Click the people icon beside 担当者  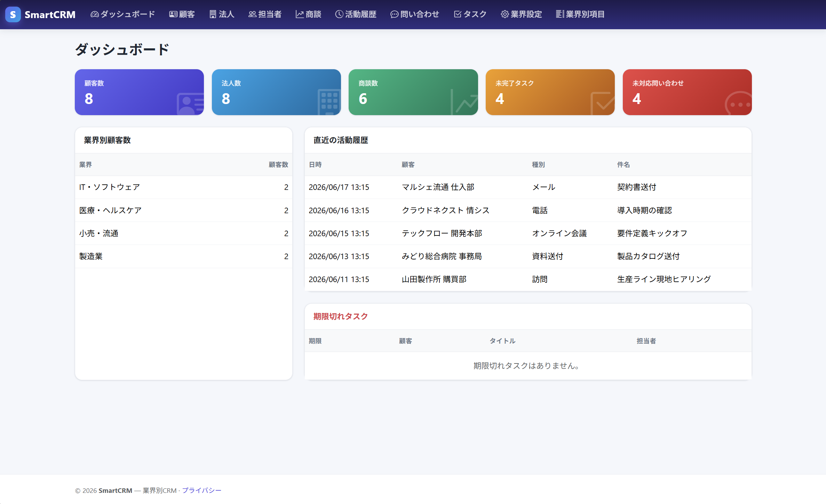pos(252,14)
